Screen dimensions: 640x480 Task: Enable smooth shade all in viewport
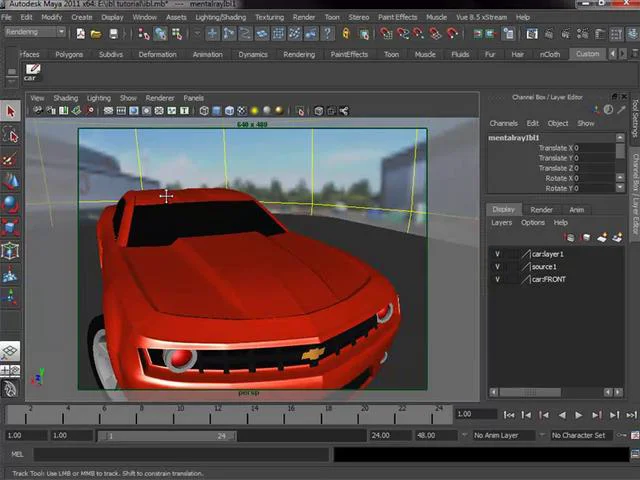point(217,111)
